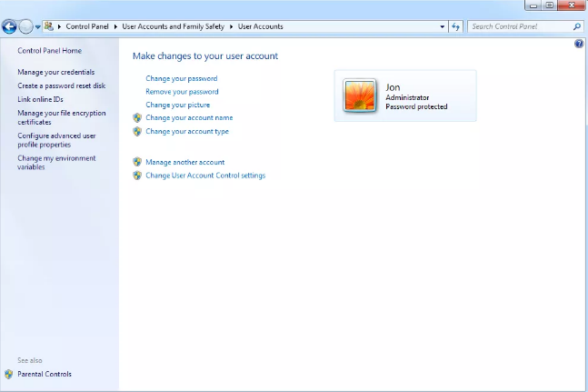Image resolution: width=588 pixels, height=392 pixels.
Task: Click the shield icon beside Parental Controls
Action: click(8, 374)
